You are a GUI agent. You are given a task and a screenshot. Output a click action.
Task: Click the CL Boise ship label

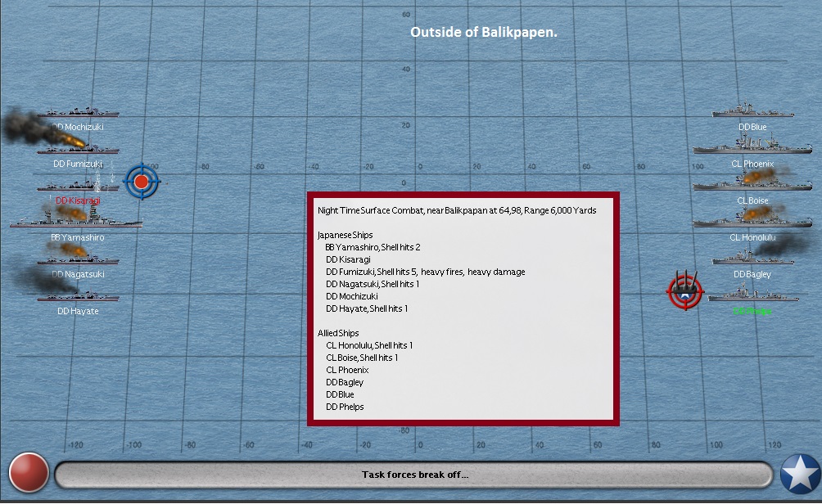(752, 200)
